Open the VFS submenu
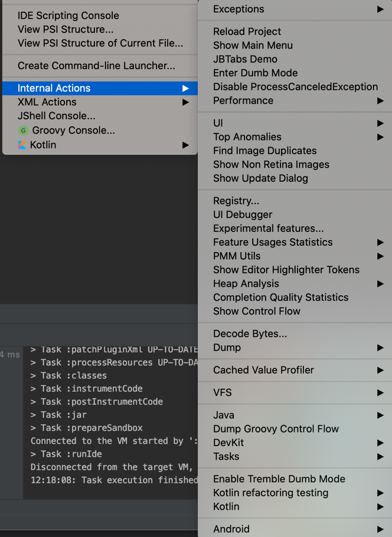Viewport: 392px width, 537px height. click(x=380, y=392)
